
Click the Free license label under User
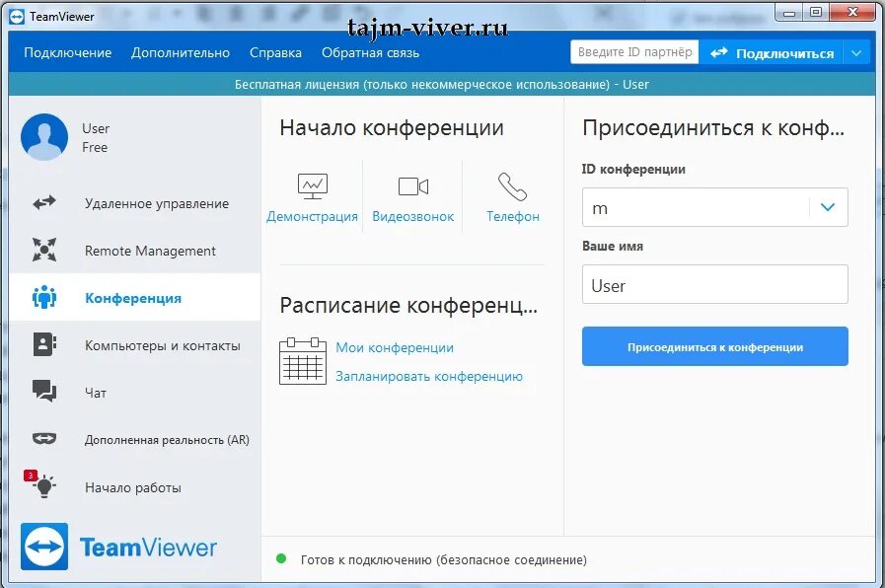pyautogui.click(x=95, y=147)
